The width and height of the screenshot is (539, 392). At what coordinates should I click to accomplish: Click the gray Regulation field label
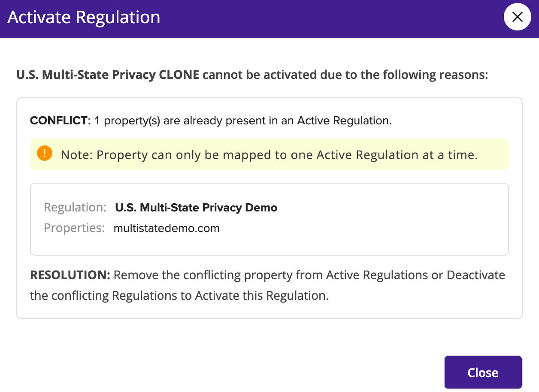75,208
